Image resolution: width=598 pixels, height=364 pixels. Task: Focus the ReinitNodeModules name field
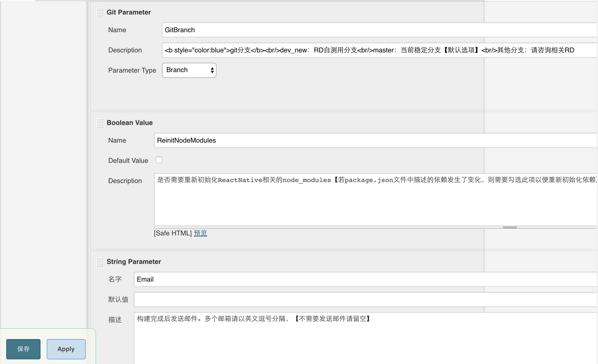376,140
